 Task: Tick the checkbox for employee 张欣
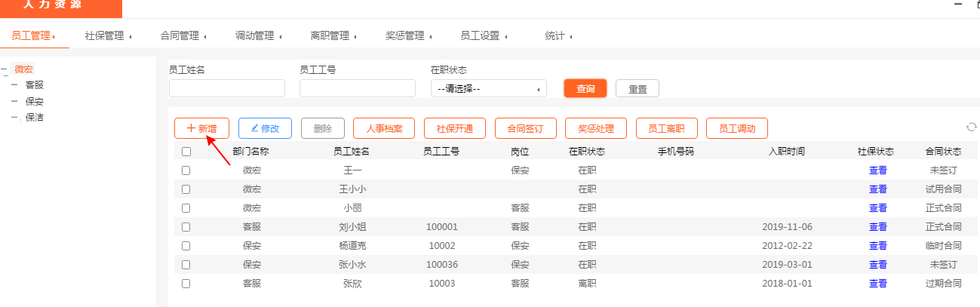186,284
